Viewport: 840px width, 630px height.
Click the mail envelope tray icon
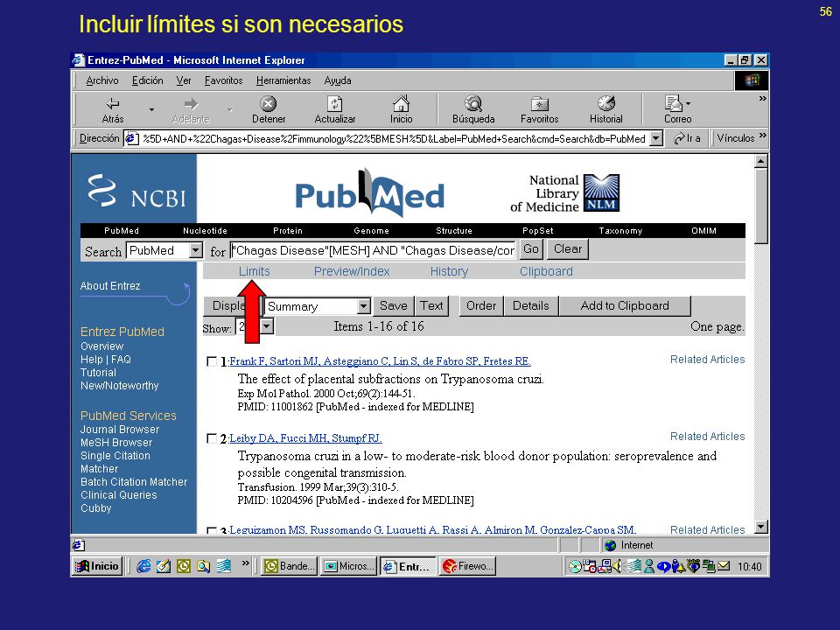(724, 566)
